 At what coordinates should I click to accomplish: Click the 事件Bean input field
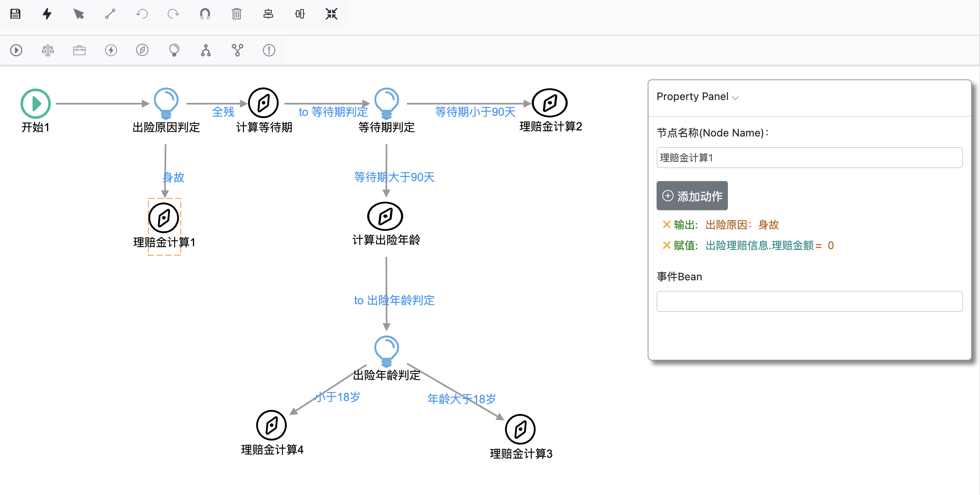(809, 301)
